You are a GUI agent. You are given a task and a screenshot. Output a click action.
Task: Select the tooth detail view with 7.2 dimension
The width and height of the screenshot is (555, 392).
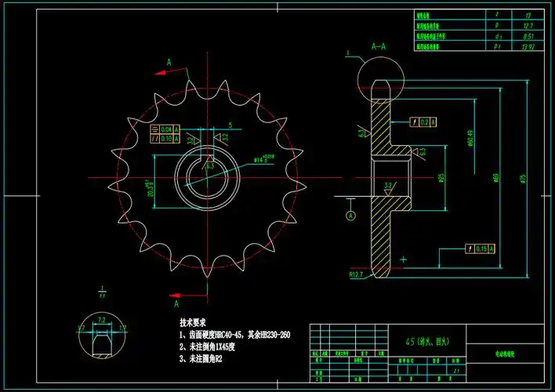click(x=101, y=338)
